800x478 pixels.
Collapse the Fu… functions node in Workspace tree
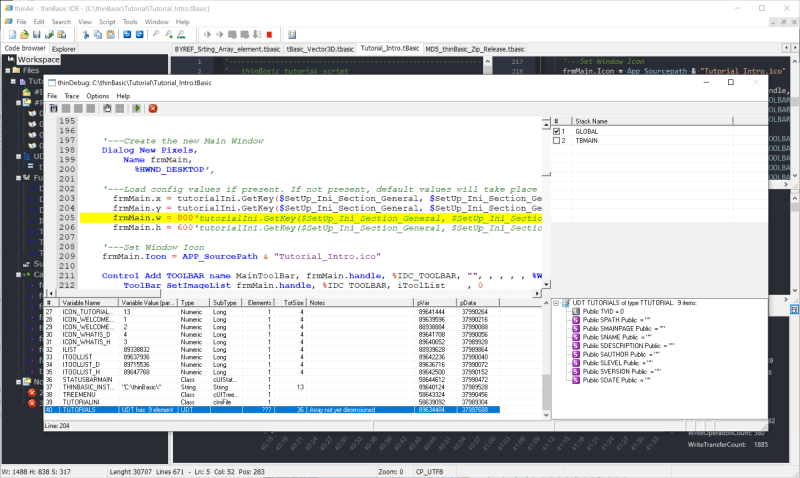(18, 178)
